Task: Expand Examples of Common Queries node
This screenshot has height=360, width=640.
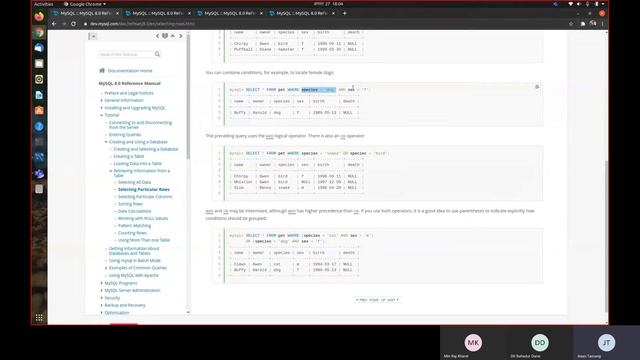Action: 106,268
